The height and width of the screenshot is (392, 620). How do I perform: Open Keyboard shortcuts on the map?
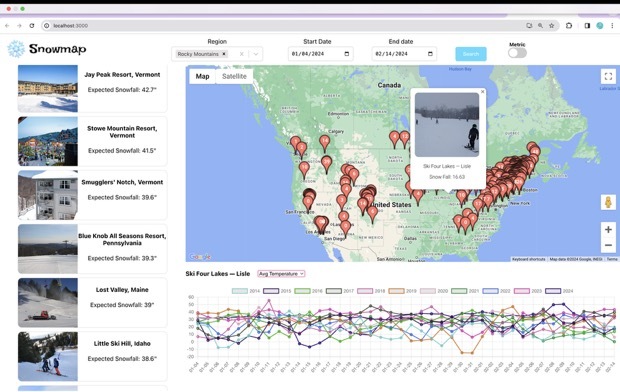(528, 259)
